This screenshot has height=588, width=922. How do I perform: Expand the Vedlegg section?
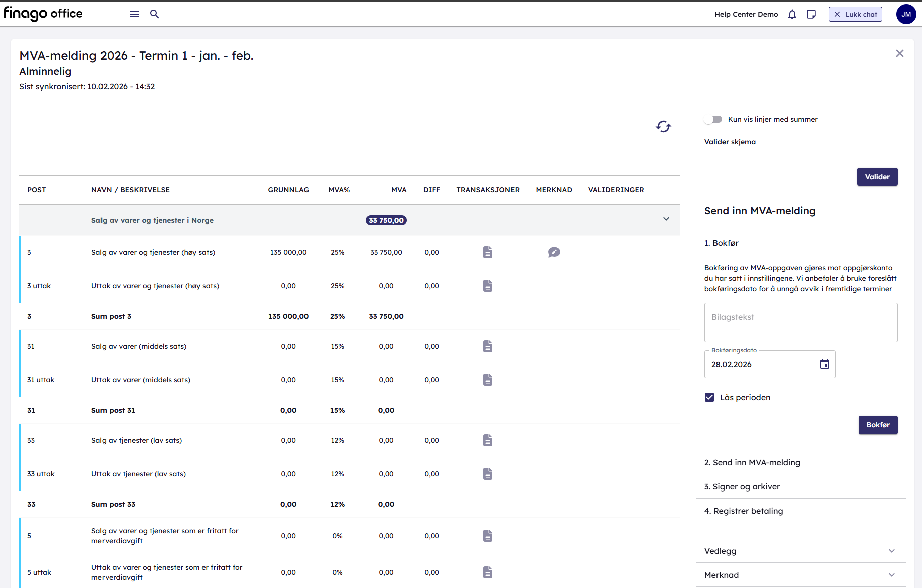click(x=891, y=551)
